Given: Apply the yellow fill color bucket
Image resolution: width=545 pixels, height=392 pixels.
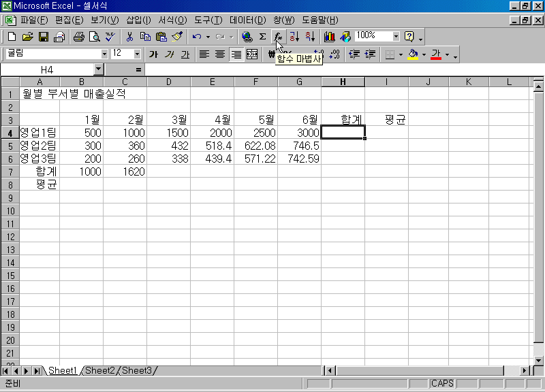Looking at the screenshot, I should tap(413, 54).
